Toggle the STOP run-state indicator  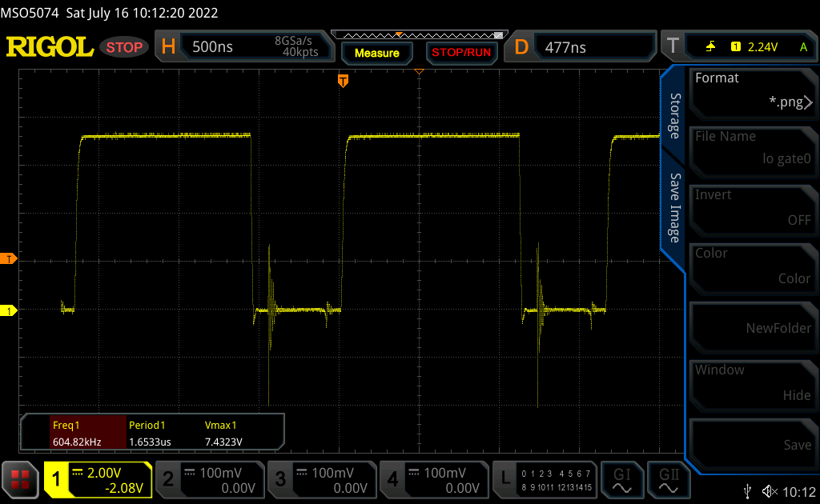click(124, 47)
